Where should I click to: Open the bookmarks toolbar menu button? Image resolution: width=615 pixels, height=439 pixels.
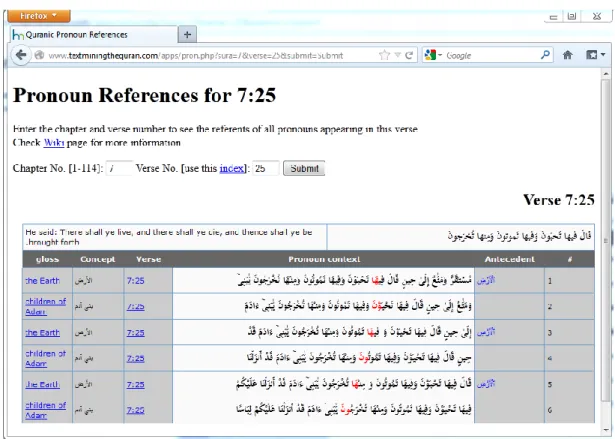point(595,55)
